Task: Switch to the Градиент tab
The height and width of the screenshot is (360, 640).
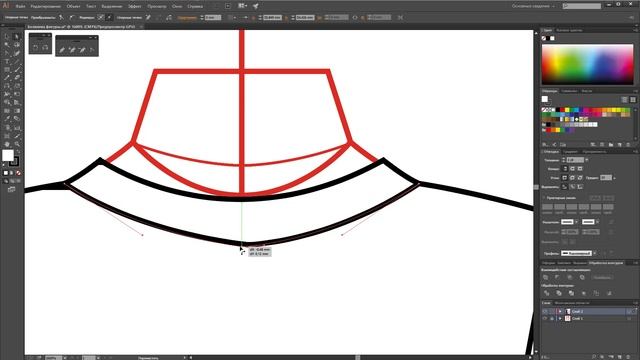Action: tap(570, 152)
